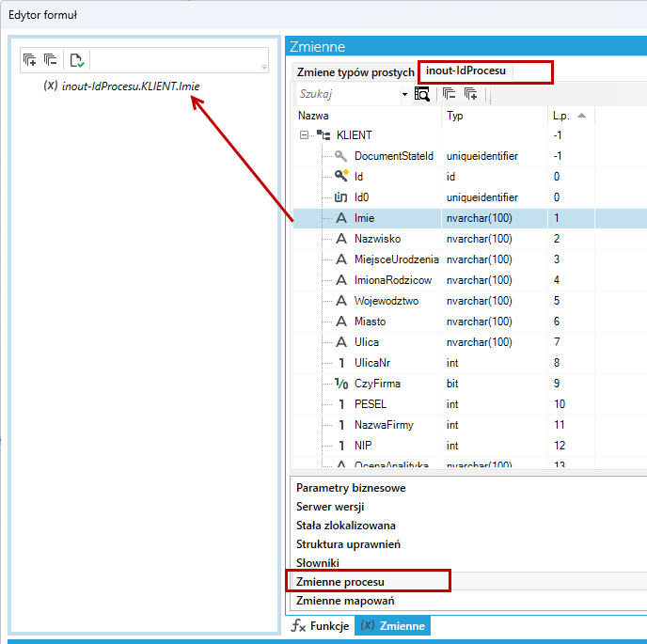Screen dimensions: 647x644
Task: Click text type icon beside Ulica
Action: (341, 342)
